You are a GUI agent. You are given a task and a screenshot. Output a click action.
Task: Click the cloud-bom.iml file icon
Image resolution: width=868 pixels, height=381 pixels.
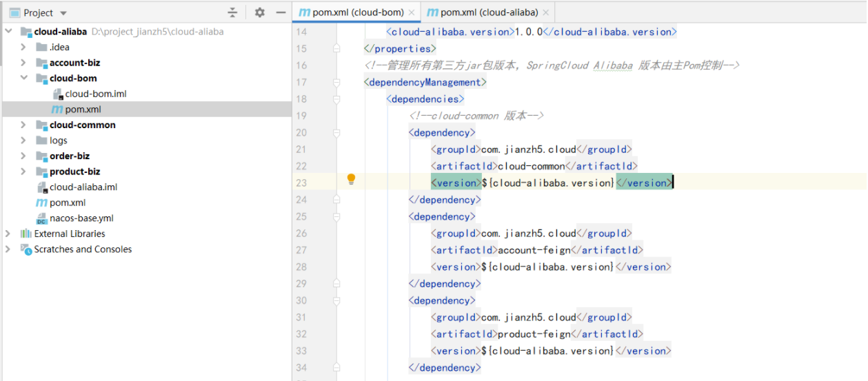tap(57, 94)
